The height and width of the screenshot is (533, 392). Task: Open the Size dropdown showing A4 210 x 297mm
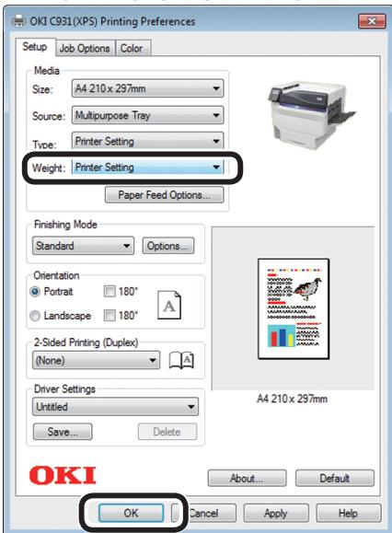coord(147,88)
